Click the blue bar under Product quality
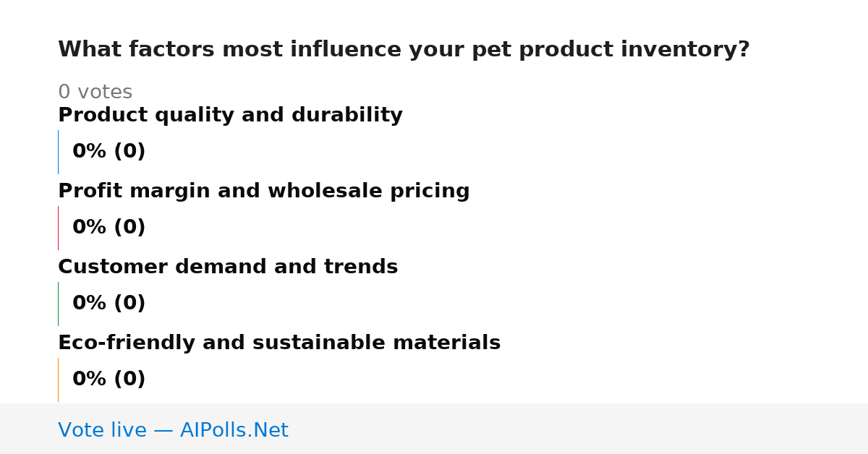The width and height of the screenshot is (868, 454). coord(58,152)
